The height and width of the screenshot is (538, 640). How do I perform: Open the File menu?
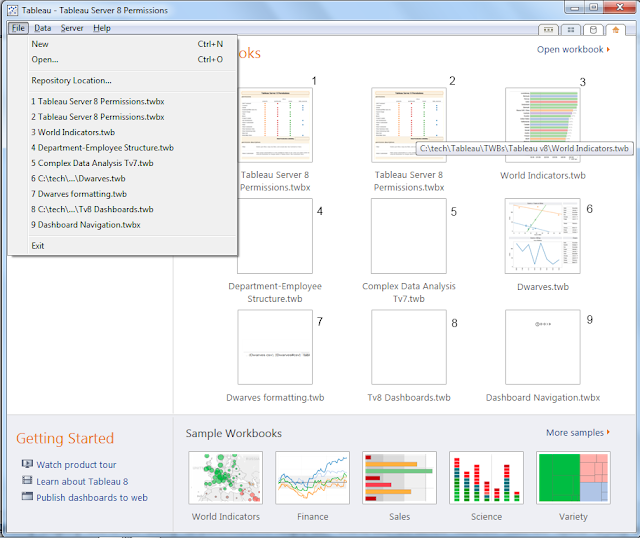point(18,28)
